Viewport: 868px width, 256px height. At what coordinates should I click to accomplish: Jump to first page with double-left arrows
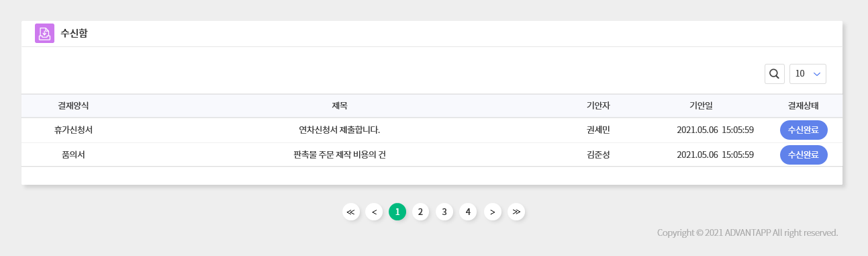click(x=350, y=212)
